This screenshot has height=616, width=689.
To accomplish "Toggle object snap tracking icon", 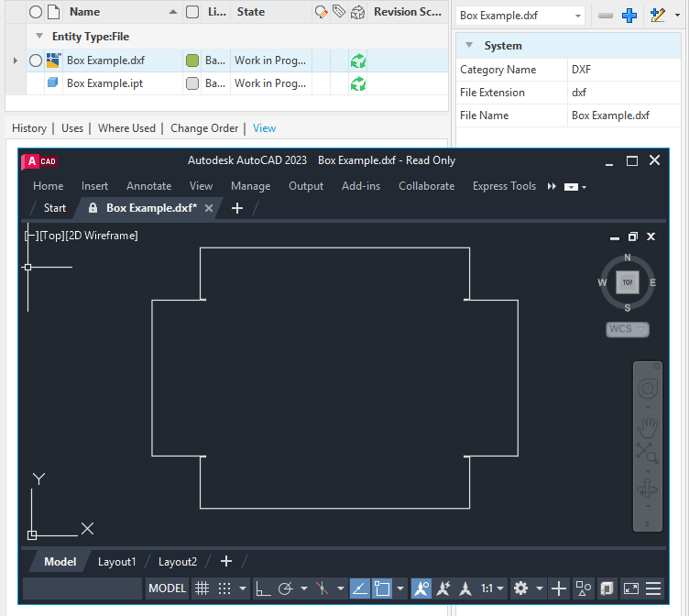I will [360, 588].
